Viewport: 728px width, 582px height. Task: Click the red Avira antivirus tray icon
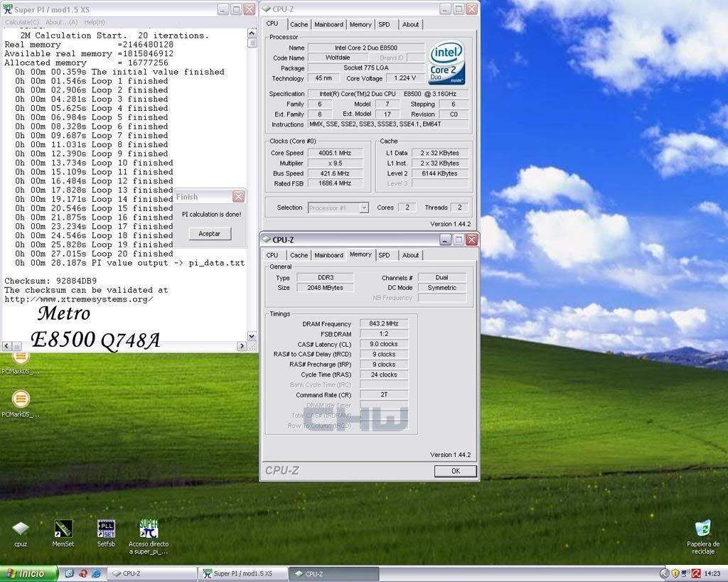click(x=696, y=573)
